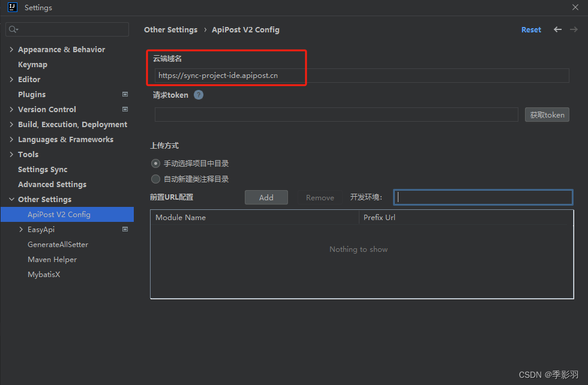
Task: Expand the EasyApi subsection
Action: (21, 230)
